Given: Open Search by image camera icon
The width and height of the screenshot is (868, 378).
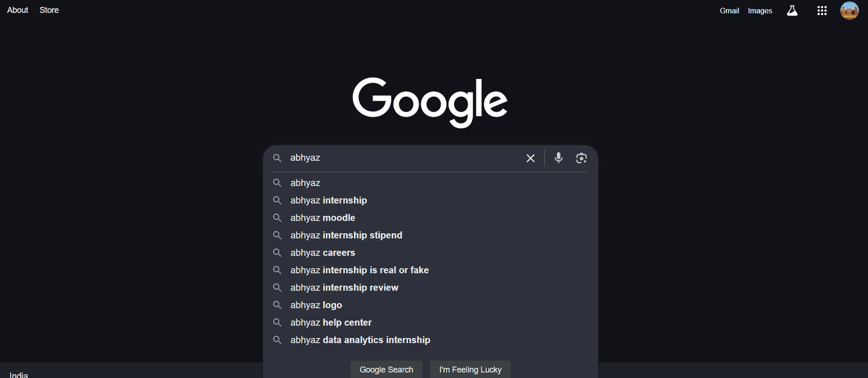Looking at the screenshot, I should click(582, 158).
